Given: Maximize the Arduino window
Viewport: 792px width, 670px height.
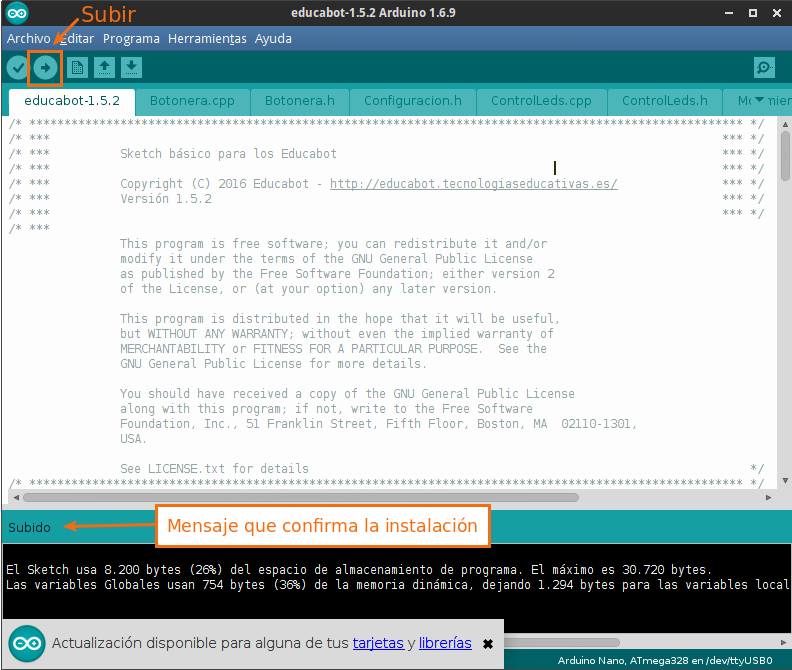Looking at the screenshot, I should click(x=753, y=13).
